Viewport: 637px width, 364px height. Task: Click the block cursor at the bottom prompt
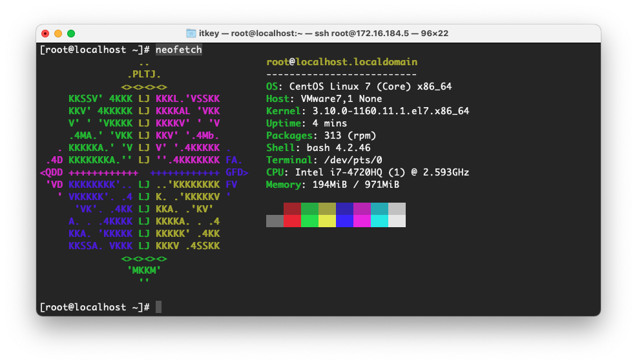158,307
